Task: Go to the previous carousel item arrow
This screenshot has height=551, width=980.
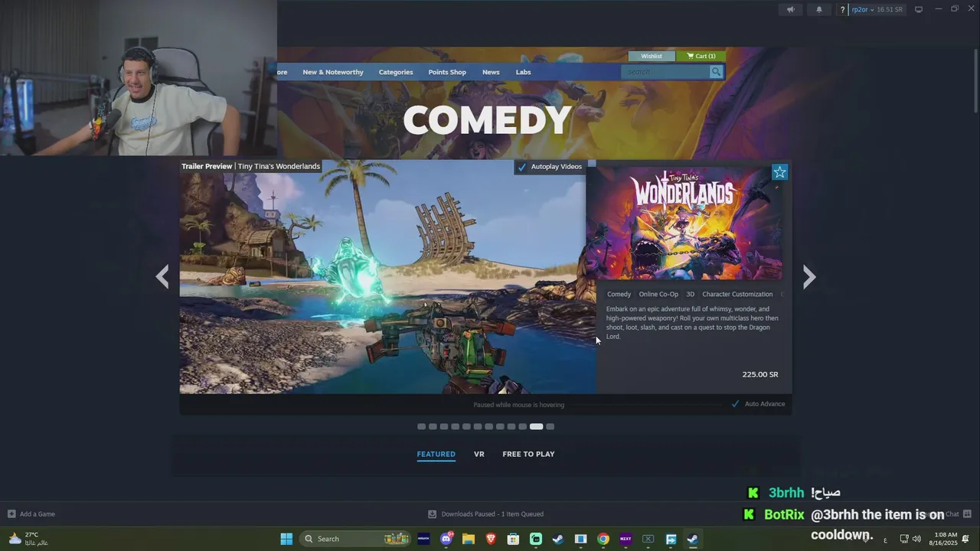Action: tap(162, 276)
